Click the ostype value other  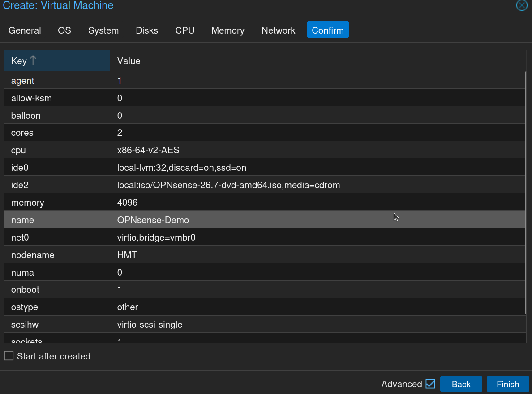pyautogui.click(x=128, y=307)
